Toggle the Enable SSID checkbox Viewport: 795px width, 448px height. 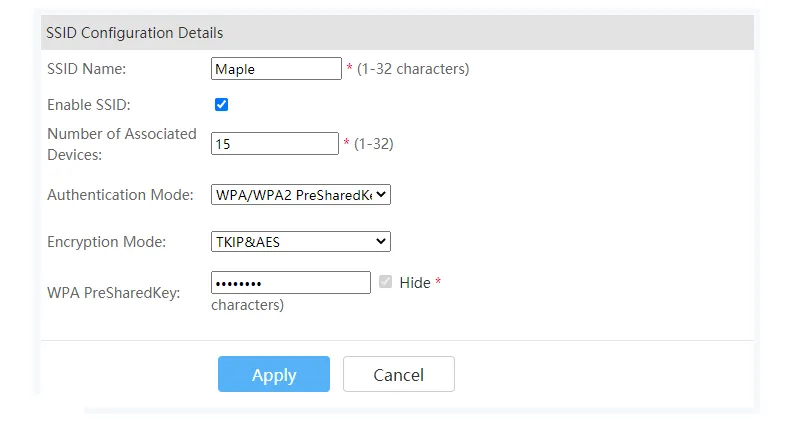[221, 104]
